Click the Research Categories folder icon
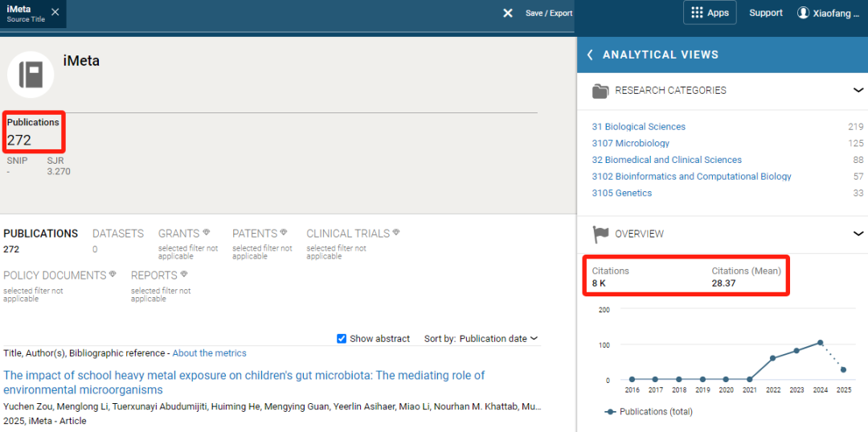This screenshot has height=432, width=868. tap(600, 91)
